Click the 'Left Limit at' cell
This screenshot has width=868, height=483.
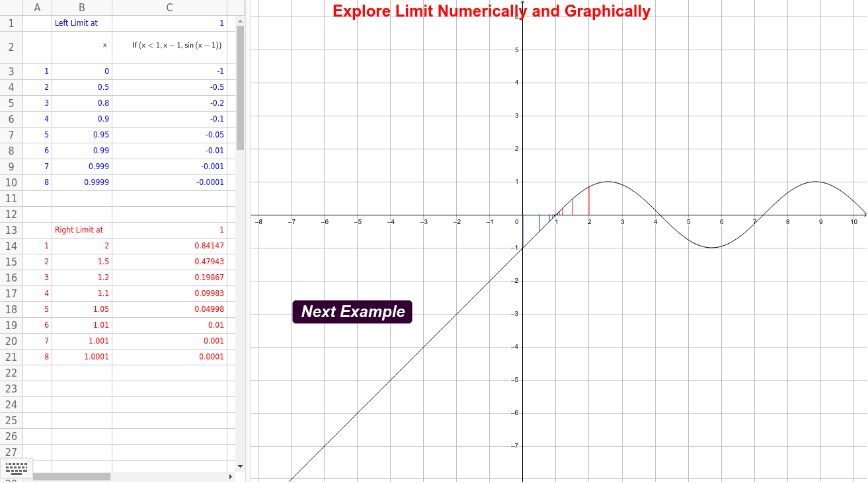[x=82, y=23]
